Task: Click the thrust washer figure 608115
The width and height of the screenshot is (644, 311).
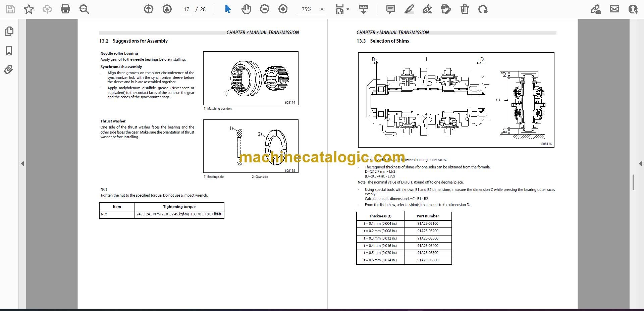Action: pyautogui.click(x=251, y=146)
